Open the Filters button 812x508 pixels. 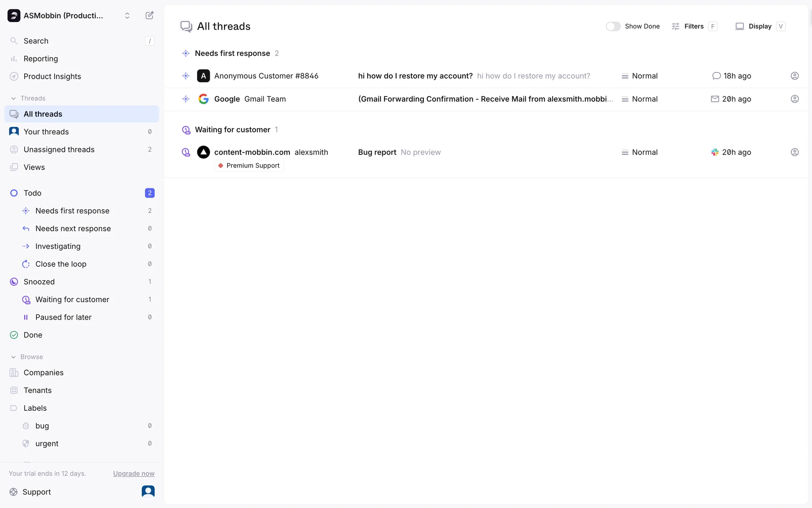click(x=694, y=26)
